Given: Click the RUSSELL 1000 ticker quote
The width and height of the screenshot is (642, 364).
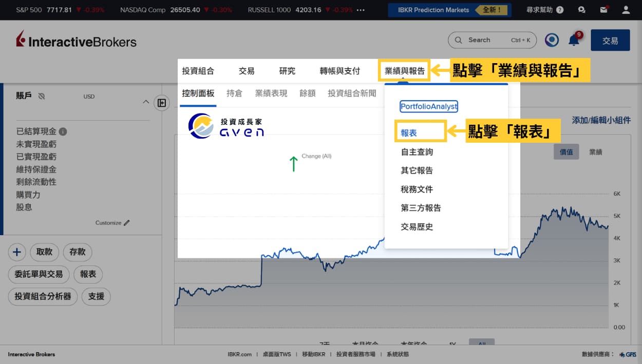Looking at the screenshot, I should [x=300, y=10].
